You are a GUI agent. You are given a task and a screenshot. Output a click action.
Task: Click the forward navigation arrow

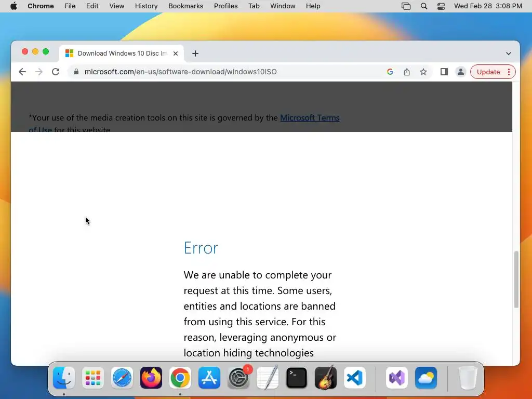point(39,72)
